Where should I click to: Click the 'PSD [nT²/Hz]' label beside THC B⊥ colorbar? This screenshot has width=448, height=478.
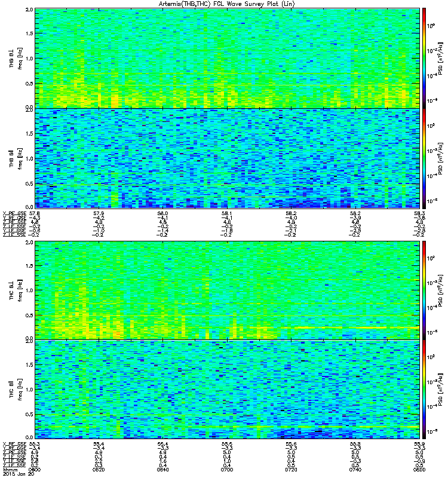click(441, 290)
